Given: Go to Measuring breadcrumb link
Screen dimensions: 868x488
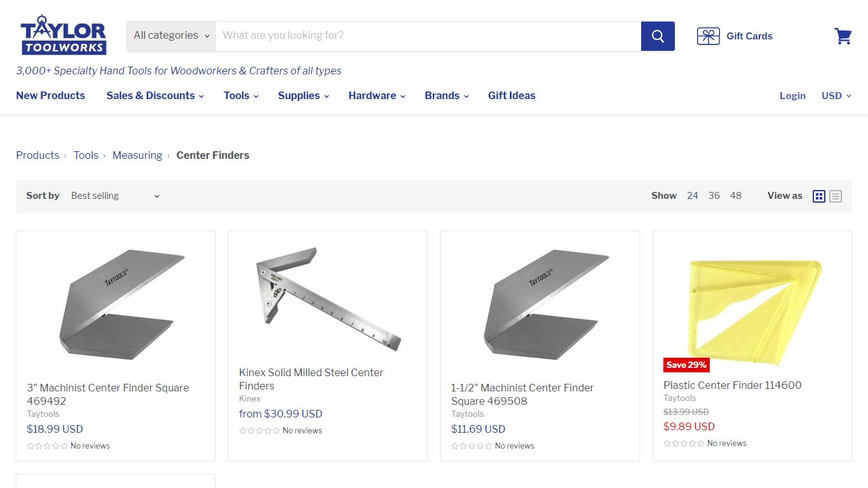Looking at the screenshot, I should (137, 155).
